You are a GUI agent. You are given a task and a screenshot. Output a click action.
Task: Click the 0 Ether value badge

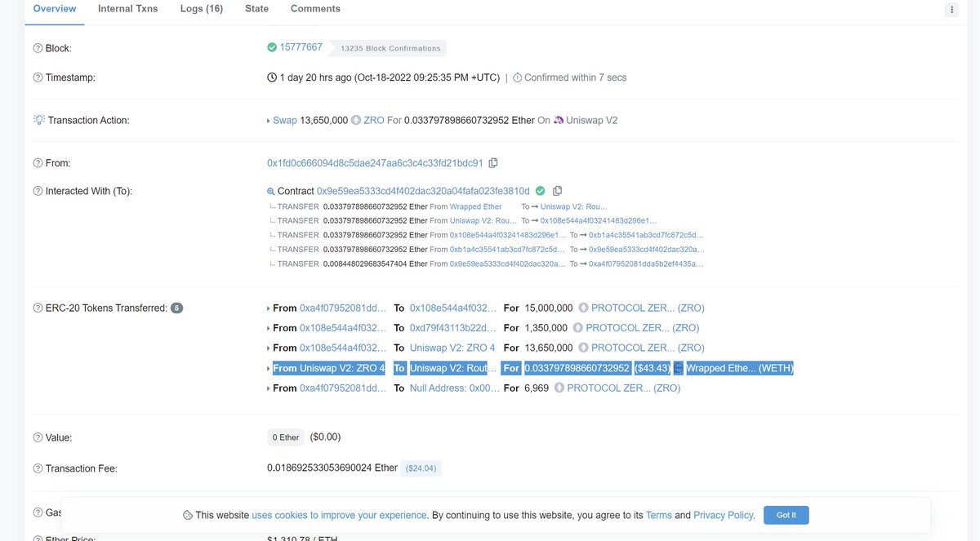pyautogui.click(x=286, y=437)
